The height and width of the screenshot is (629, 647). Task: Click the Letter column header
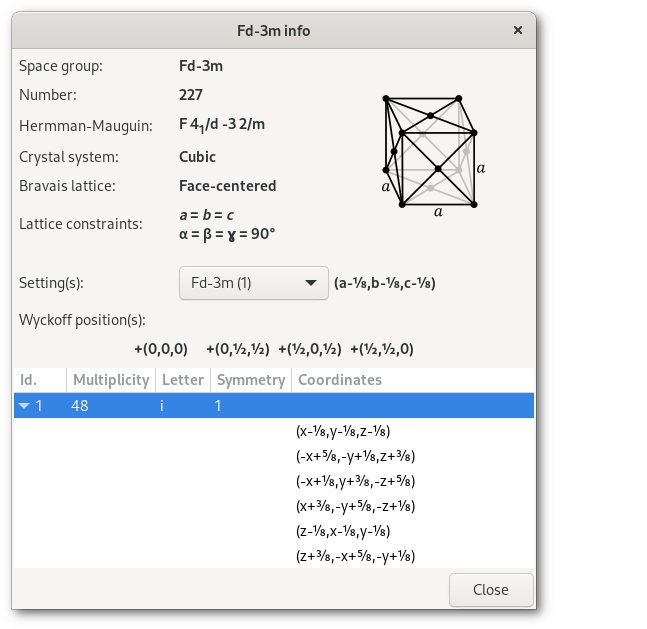[182, 380]
